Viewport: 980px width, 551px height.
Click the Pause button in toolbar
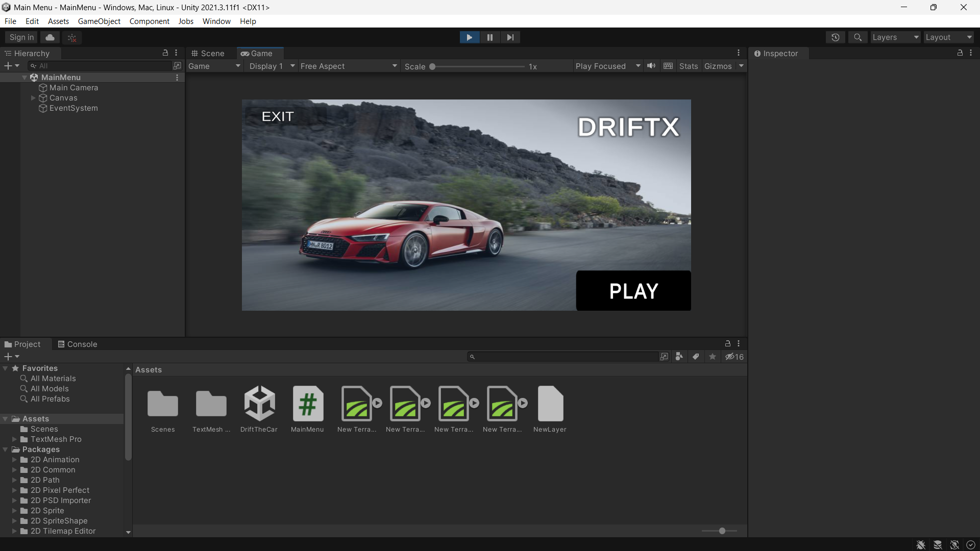click(489, 37)
